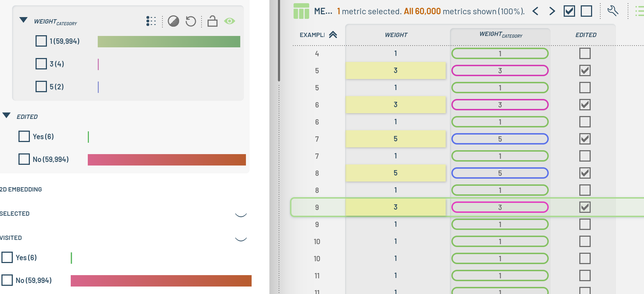Check the weight category 3 (4) filter
The width and height of the screenshot is (644, 294).
[x=41, y=64]
